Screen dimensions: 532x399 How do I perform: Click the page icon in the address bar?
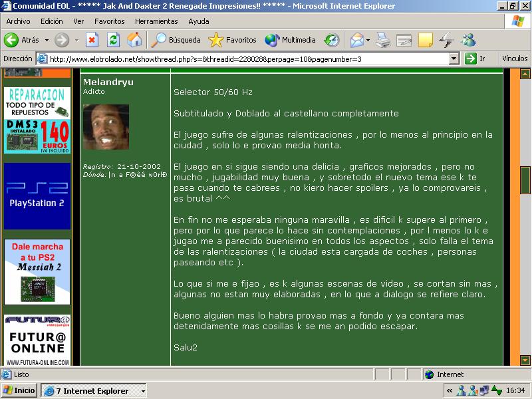click(42, 59)
